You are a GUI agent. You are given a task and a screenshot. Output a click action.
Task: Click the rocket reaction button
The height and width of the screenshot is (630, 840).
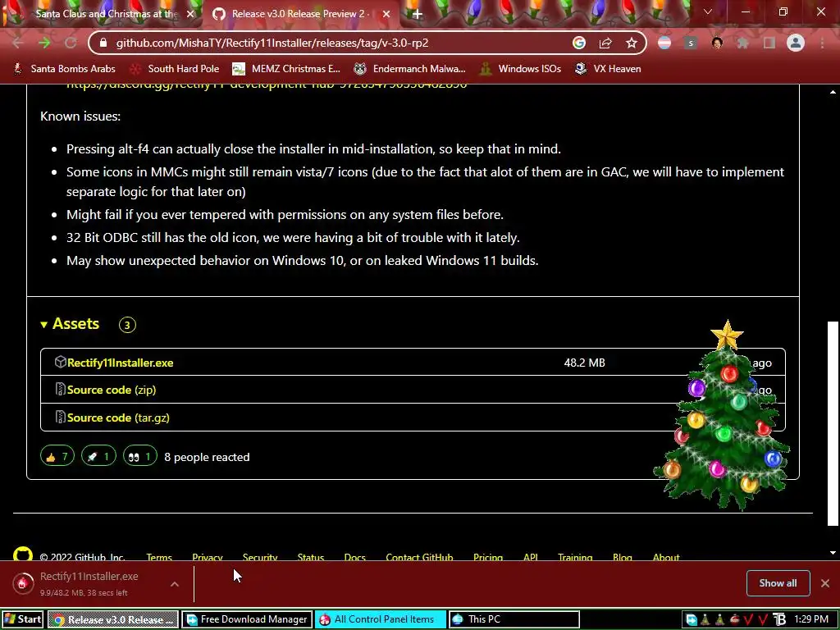pos(98,456)
